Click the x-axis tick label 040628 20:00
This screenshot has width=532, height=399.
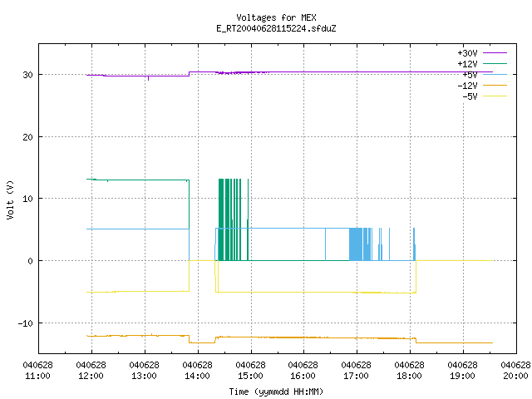[515, 371]
